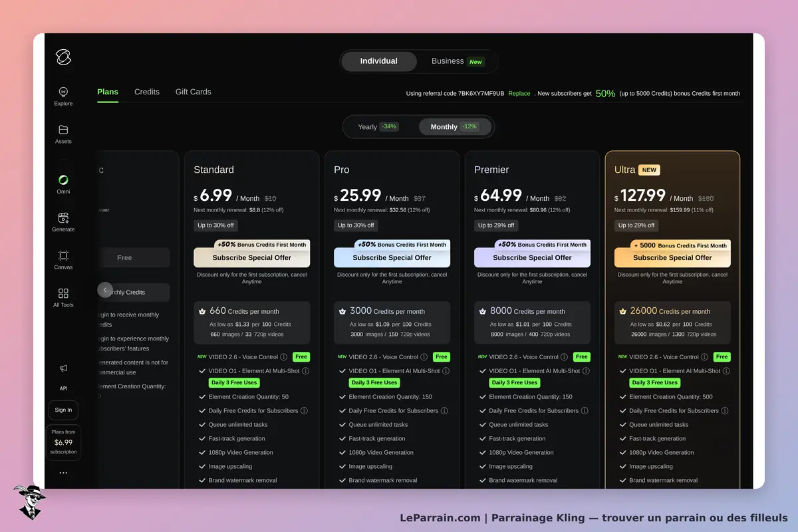Click info icon beside Element AI Multi-Shot in Ultra

(x=726, y=371)
